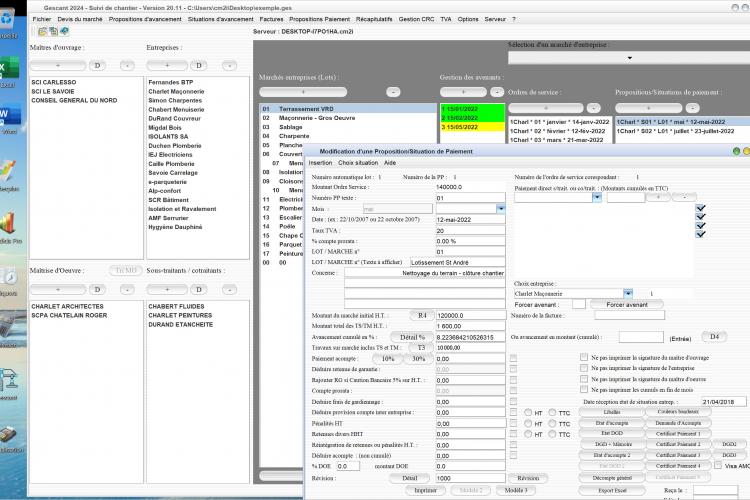Click the '+' button under Maîtres d'ouvrage
750x500 pixels.
click(x=58, y=65)
